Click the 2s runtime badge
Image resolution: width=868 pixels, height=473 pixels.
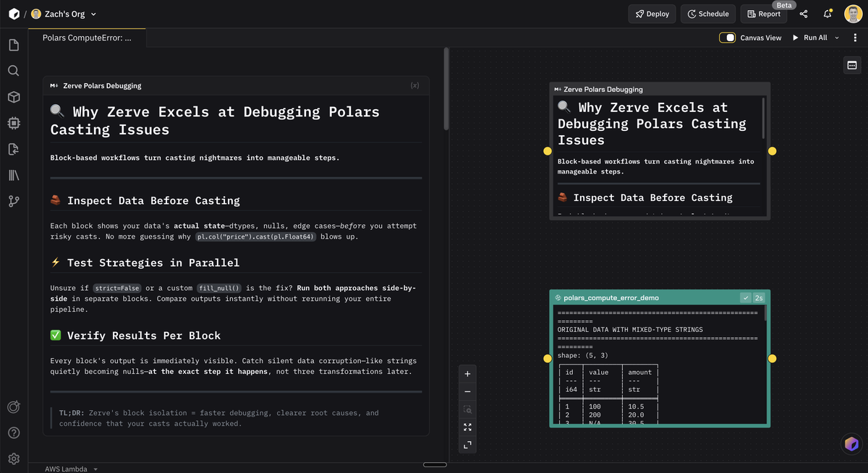pos(759,297)
